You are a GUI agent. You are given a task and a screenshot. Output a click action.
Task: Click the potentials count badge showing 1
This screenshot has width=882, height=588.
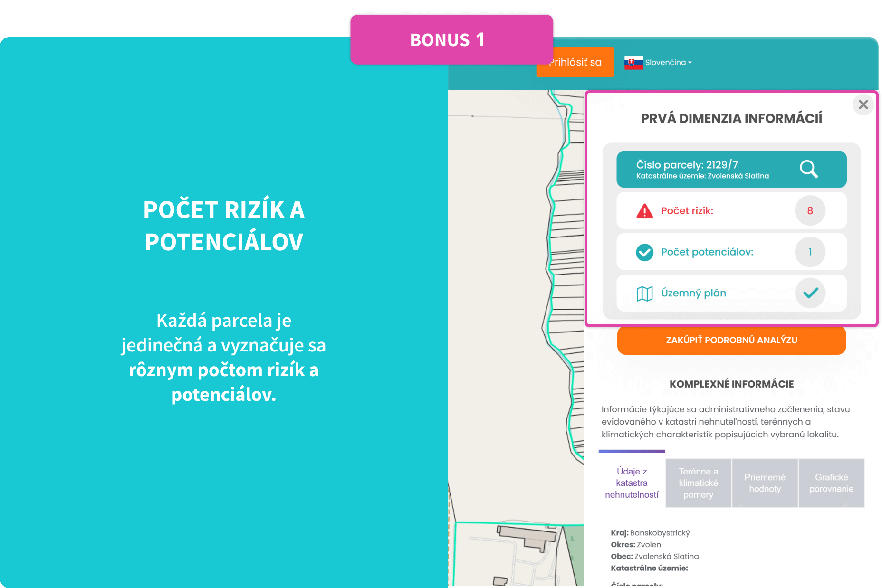[x=810, y=252]
